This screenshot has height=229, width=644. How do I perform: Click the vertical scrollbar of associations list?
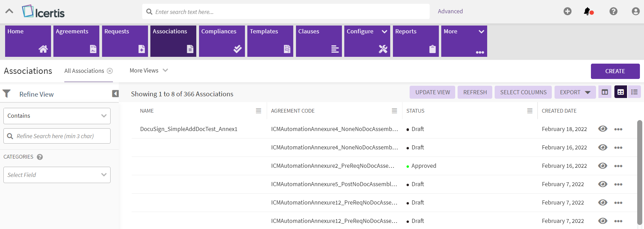640,170
